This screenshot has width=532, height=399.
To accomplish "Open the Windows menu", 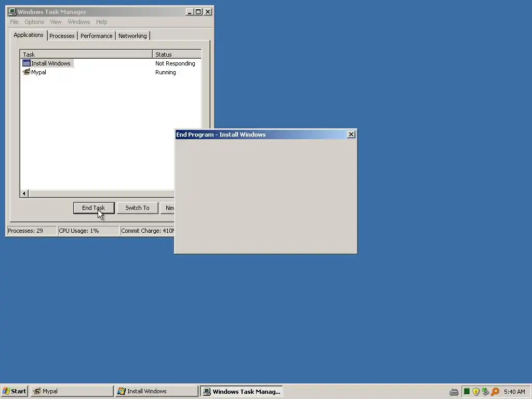I will point(79,22).
